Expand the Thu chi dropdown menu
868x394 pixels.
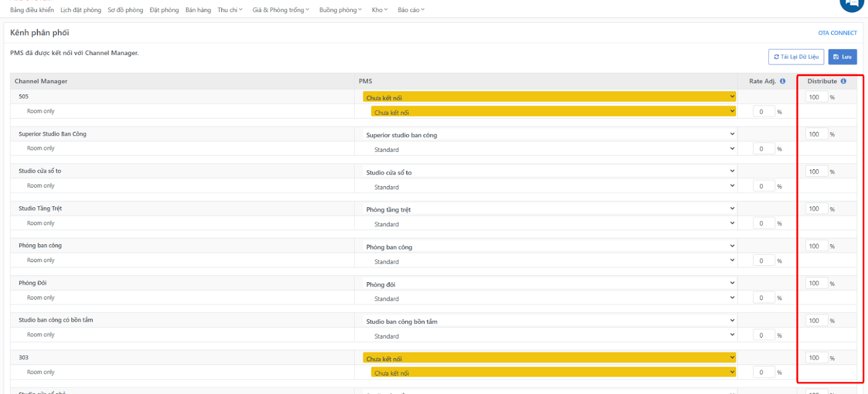230,10
